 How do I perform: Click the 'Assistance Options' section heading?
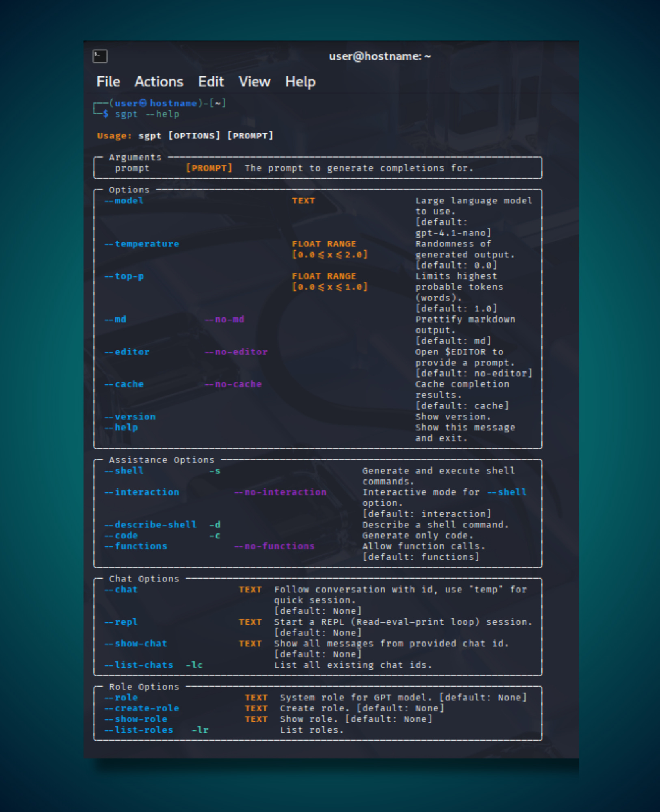[x=162, y=460]
